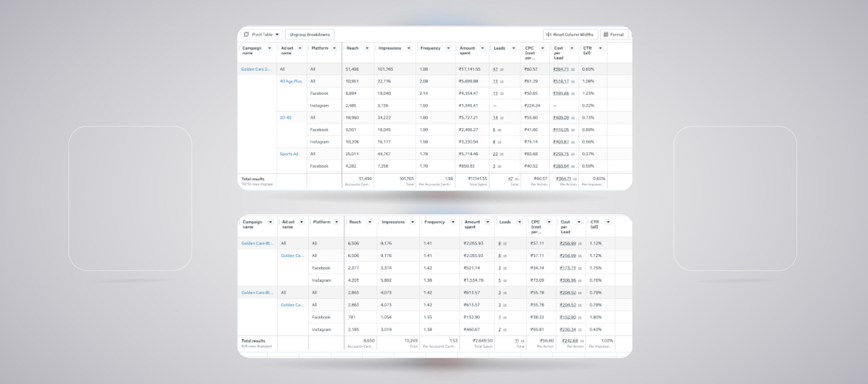Open the Format options
868x384 pixels.
coord(614,34)
